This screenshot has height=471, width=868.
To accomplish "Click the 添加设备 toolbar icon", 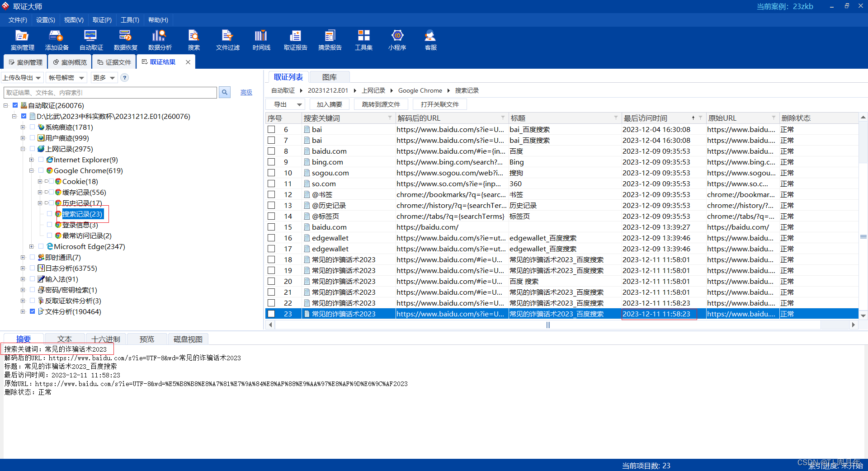I will [57, 40].
